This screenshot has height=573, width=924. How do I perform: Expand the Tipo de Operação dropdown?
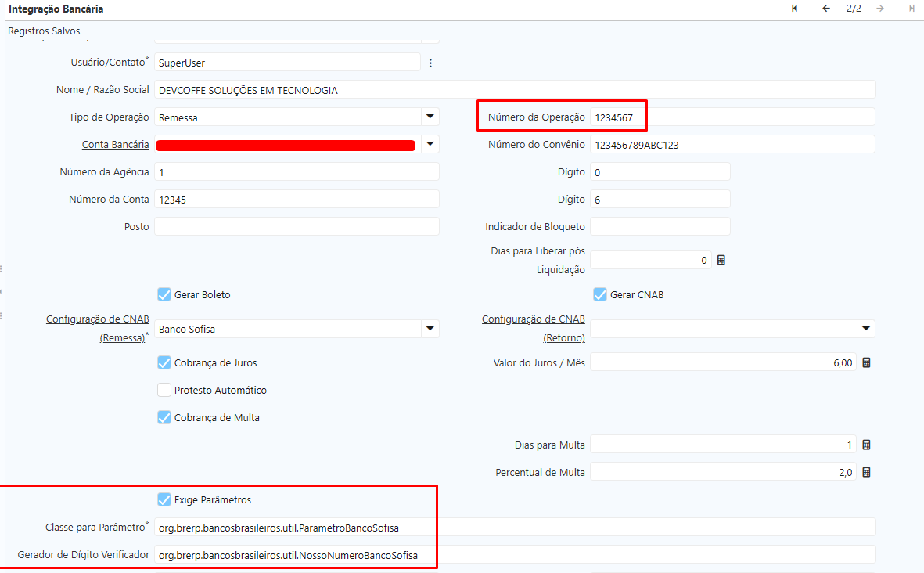[430, 117]
